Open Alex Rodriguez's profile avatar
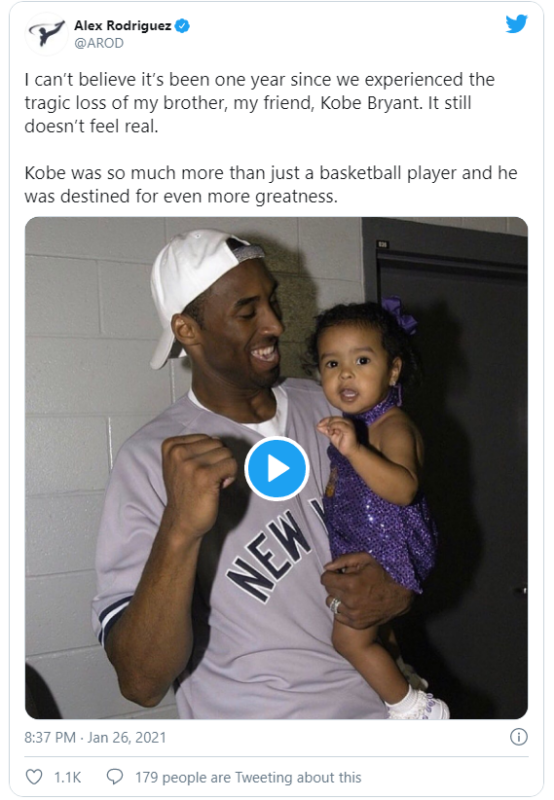 [x=47, y=34]
